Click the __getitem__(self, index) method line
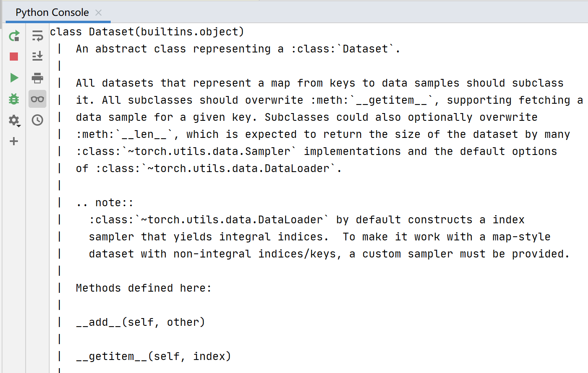The height and width of the screenshot is (373, 588). pyautogui.click(x=153, y=356)
